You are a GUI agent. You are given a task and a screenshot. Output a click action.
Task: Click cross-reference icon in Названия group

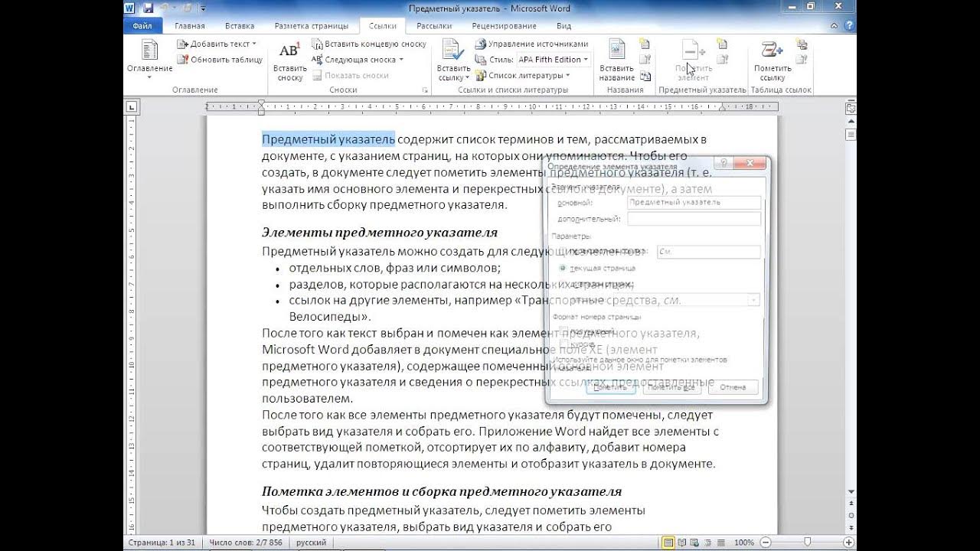point(645,75)
